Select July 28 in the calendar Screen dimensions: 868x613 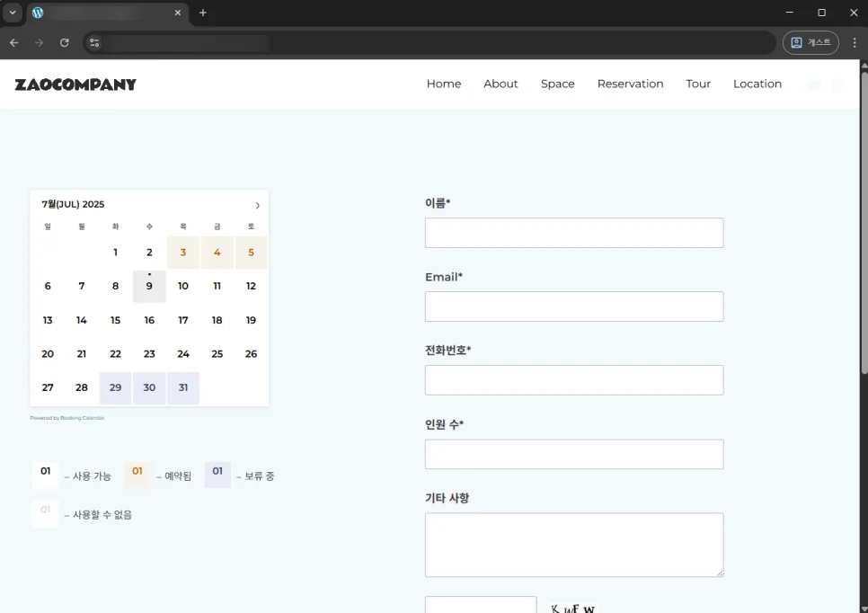coord(82,387)
